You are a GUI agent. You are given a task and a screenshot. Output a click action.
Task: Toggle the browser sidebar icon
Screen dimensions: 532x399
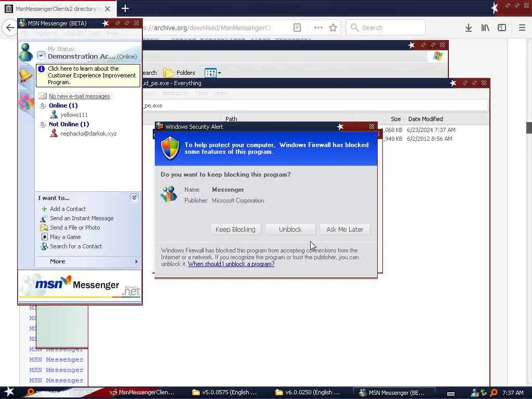click(x=502, y=28)
